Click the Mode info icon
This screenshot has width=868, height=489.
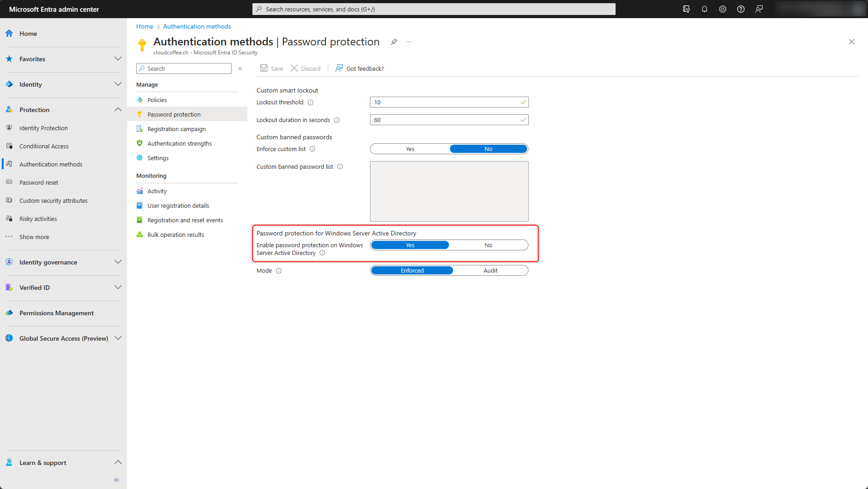coord(279,271)
